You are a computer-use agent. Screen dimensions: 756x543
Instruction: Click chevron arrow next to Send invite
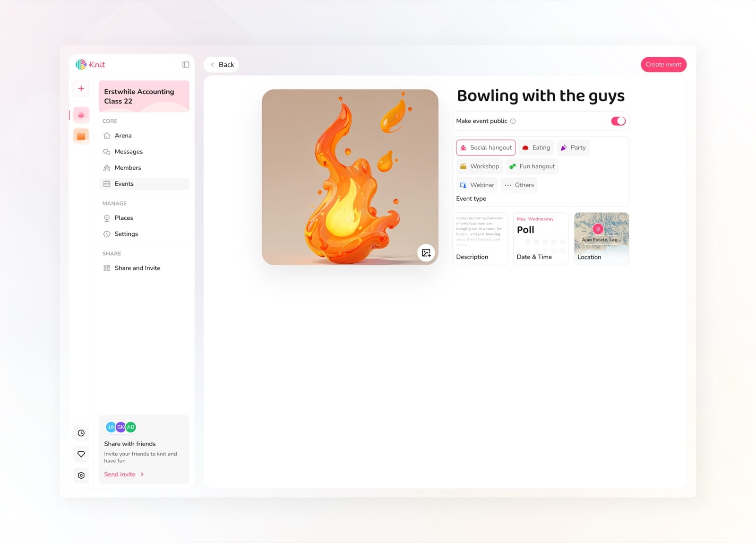(142, 474)
